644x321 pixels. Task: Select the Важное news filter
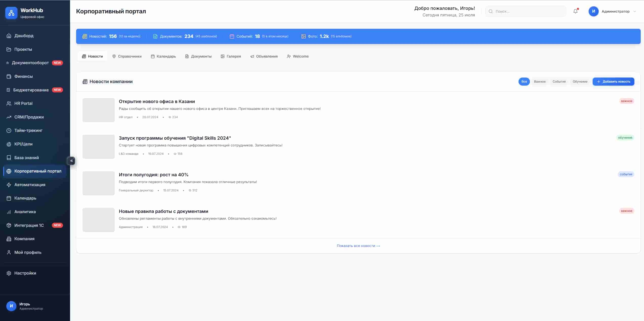point(540,82)
